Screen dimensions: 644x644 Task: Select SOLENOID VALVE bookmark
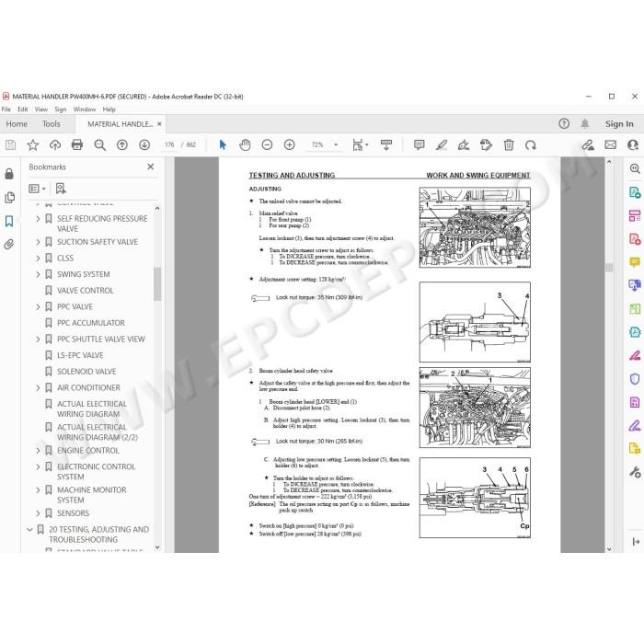[x=86, y=372]
